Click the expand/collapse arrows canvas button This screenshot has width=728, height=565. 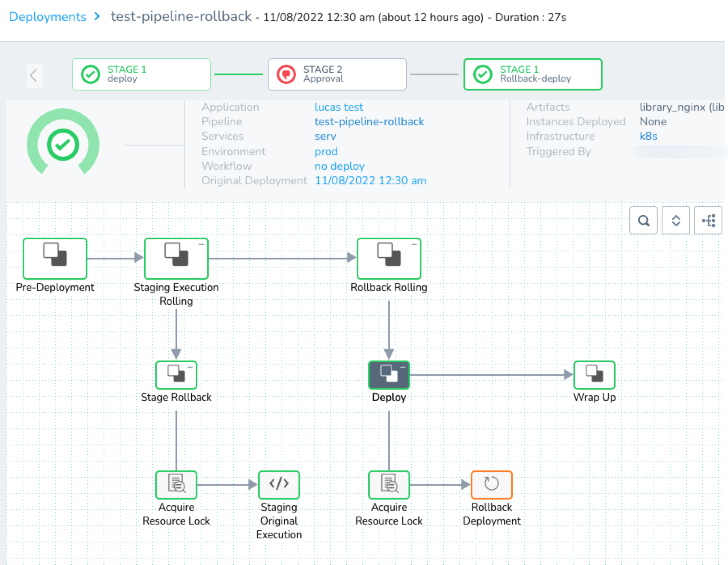click(676, 221)
